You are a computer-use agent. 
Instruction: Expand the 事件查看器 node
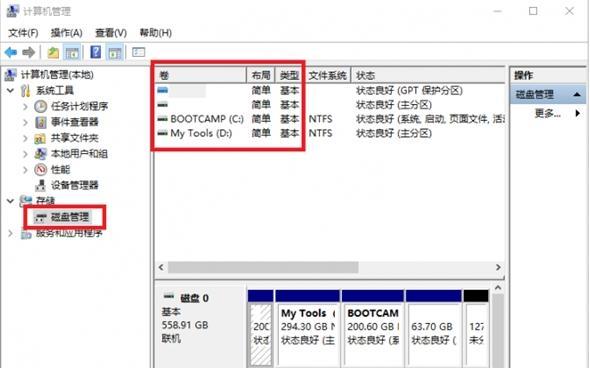click(x=26, y=122)
